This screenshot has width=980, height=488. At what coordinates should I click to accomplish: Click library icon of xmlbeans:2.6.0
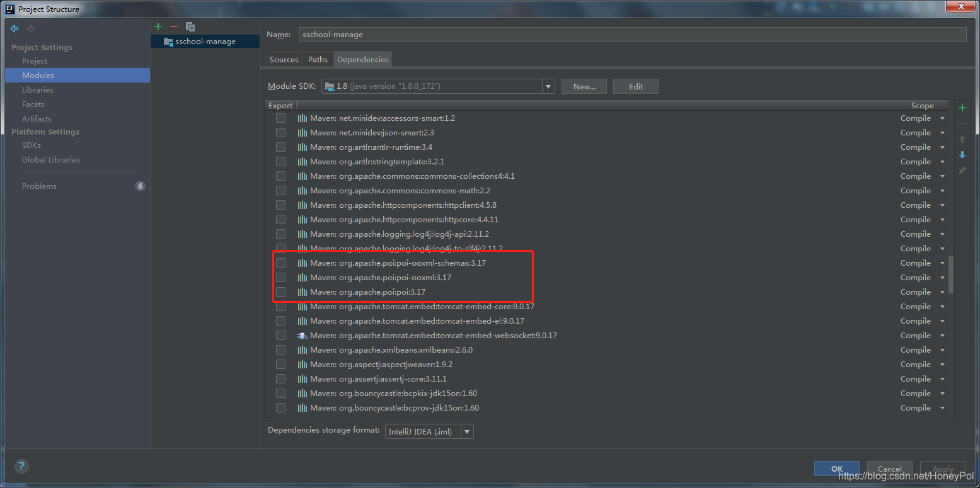[303, 350]
